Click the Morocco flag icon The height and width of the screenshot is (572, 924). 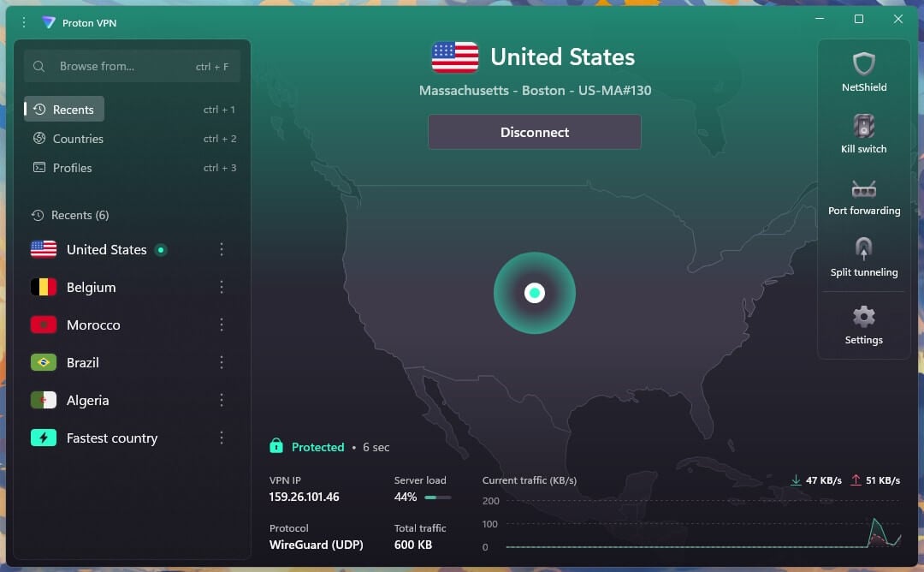[44, 325]
